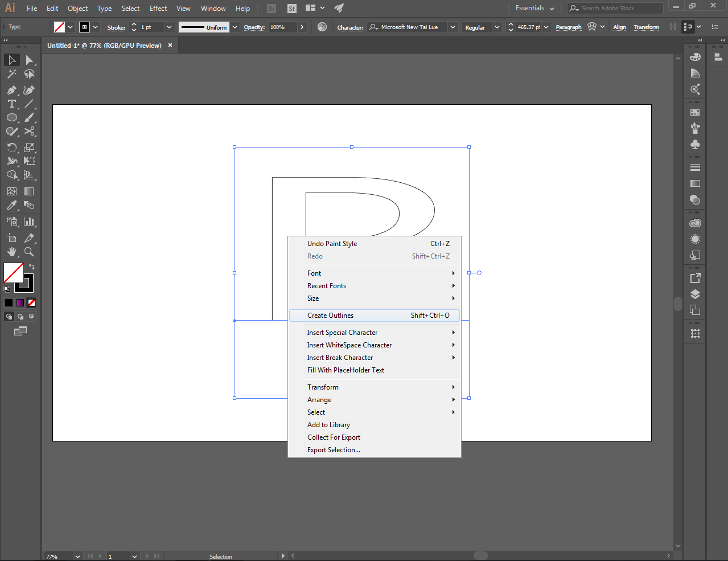Select the Shape Builder tool
The image size is (728, 561).
(12, 175)
